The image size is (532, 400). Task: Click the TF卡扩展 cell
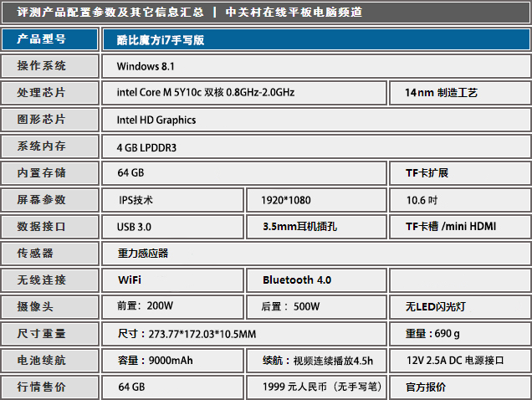(460, 173)
